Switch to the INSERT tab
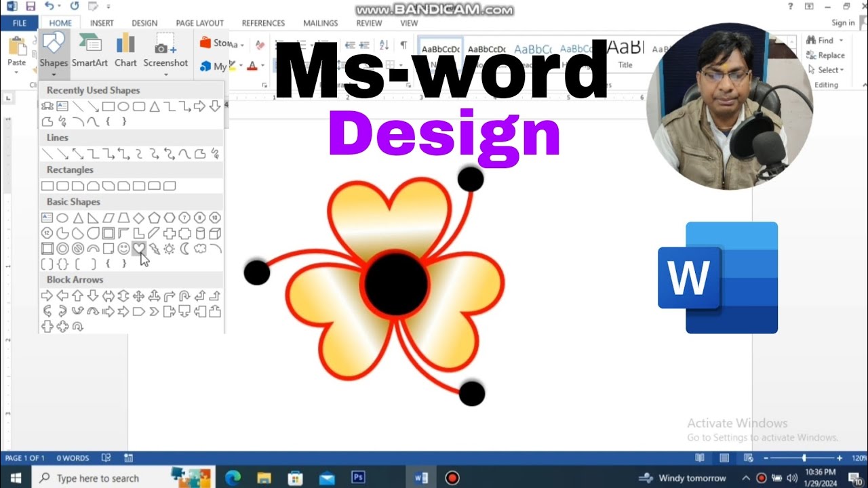This screenshot has width=868, height=488. click(x=102, y=23)
